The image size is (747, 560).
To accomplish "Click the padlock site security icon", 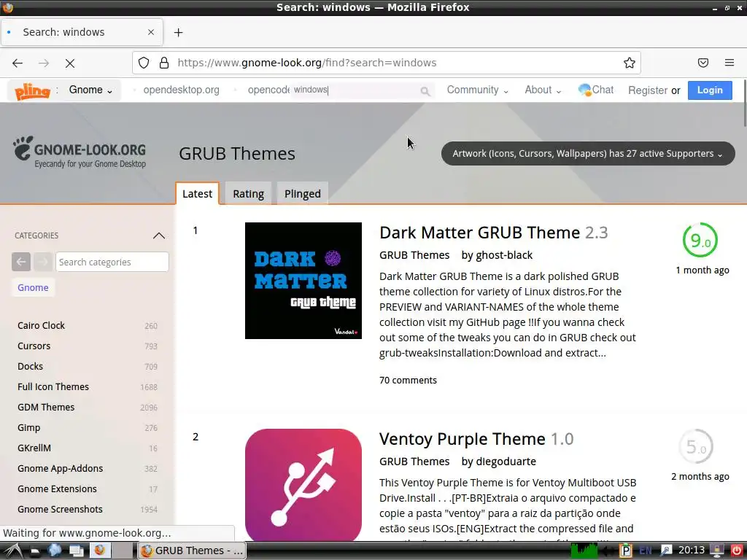I will [x=164, y=63].
